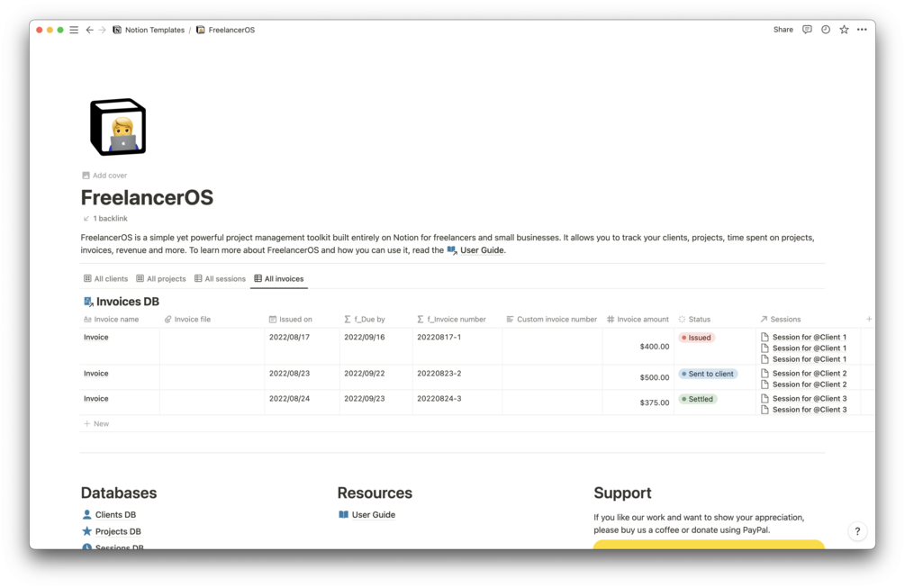This screenshot has width=905, height=588.
Task: Open User Guide under Resources
Action: [367, 515]
